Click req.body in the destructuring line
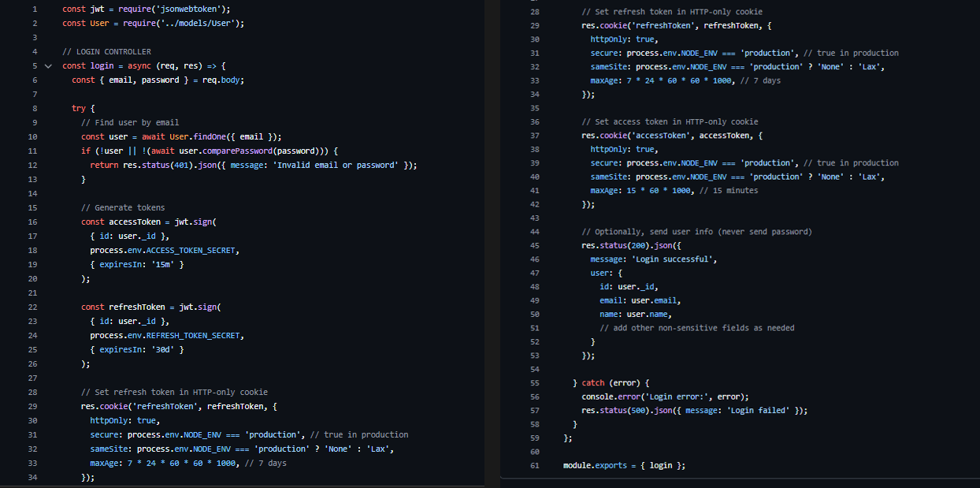 point(221,80)
